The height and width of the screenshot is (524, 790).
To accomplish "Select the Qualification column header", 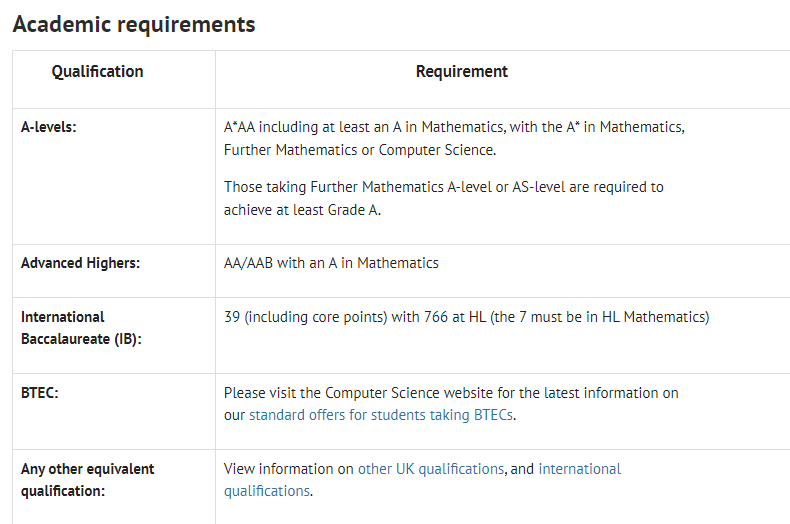I will (x=97, y=72).
